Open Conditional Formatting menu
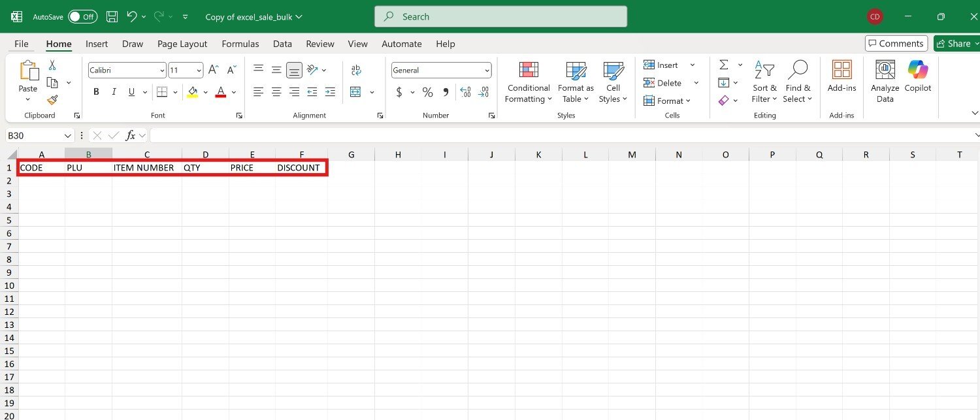980x420 pixels. click(x=529, y=82)
